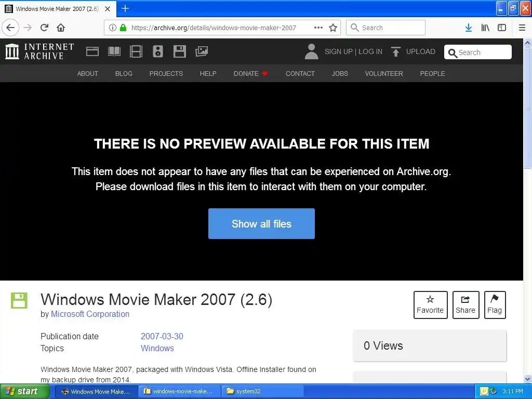Image resolution: width=532 pixels, height=399 pixels.
Task: Open the Texts book icon
Action: click(114, 51)
